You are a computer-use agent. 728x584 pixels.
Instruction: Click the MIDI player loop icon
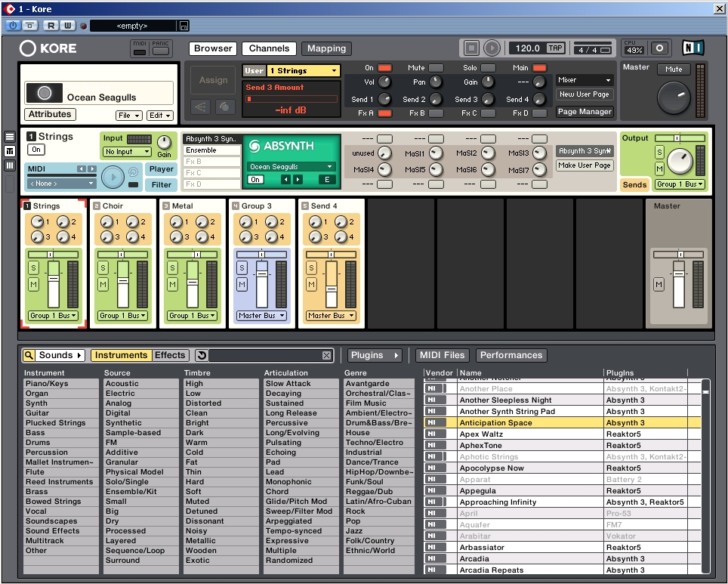pyautogui.click(x=133, y=172)
